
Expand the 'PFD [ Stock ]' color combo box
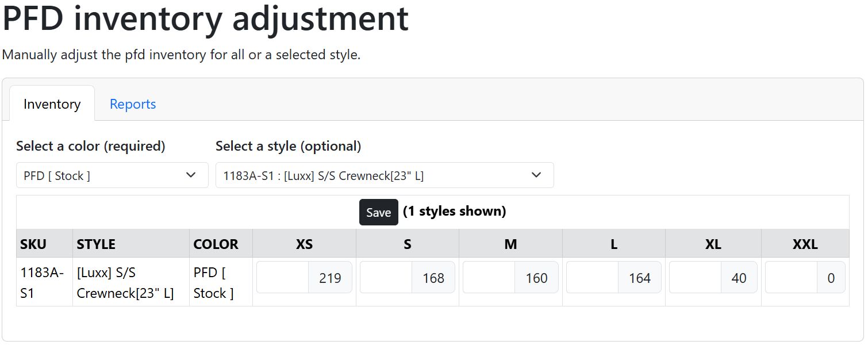tap(112, 175)
